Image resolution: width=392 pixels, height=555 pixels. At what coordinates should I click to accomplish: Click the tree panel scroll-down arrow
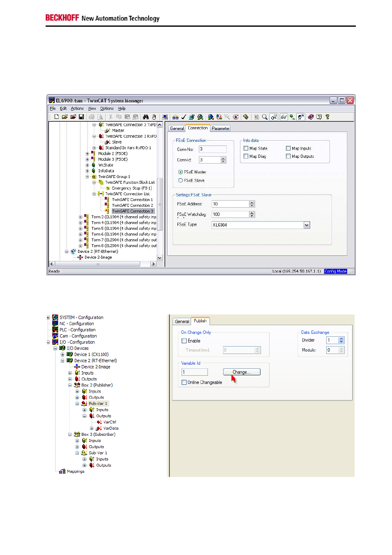(160, 258)
